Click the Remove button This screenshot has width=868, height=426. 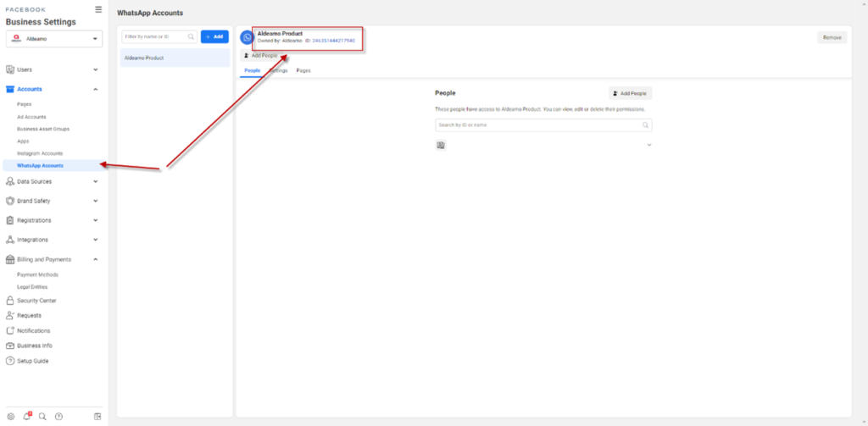pos(832,37)
